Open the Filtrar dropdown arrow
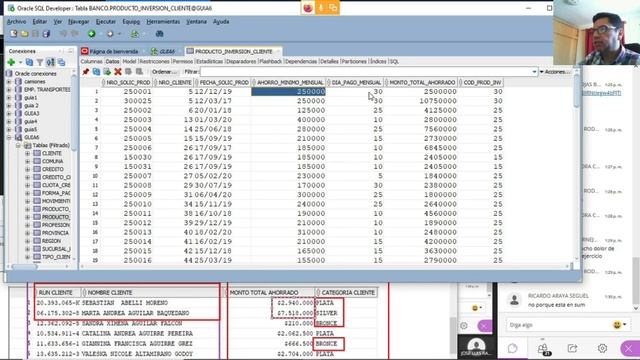This screenshot has width=640, height=360. tap(534, 72)
